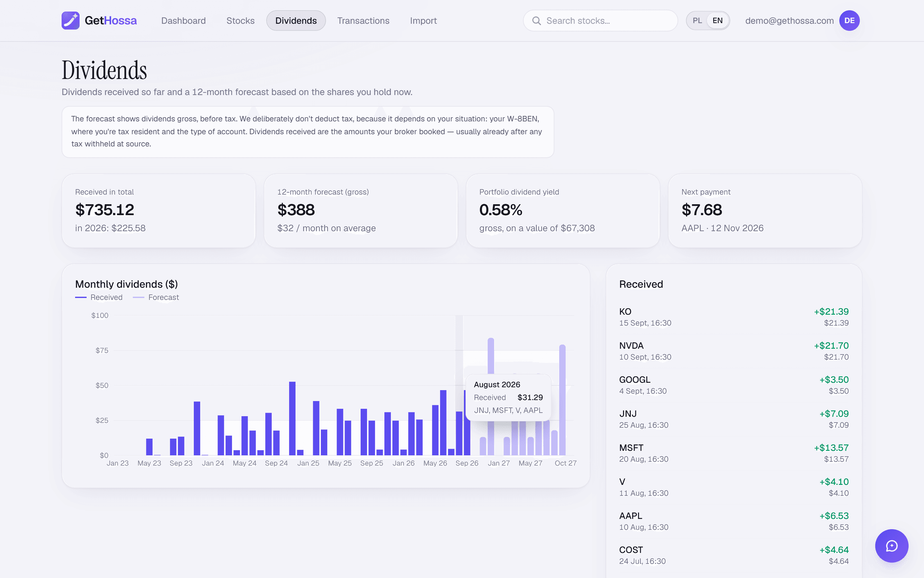Select the KO received dividend row
The image size is (924, 578).
pyautogui.click(x=734, y=317)
